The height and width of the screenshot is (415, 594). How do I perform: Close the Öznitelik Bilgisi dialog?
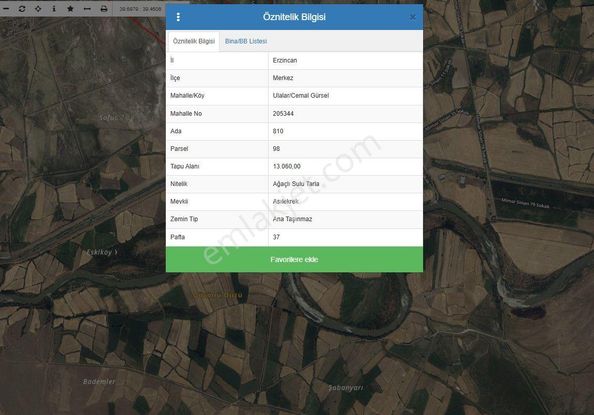tap(413, 17)
